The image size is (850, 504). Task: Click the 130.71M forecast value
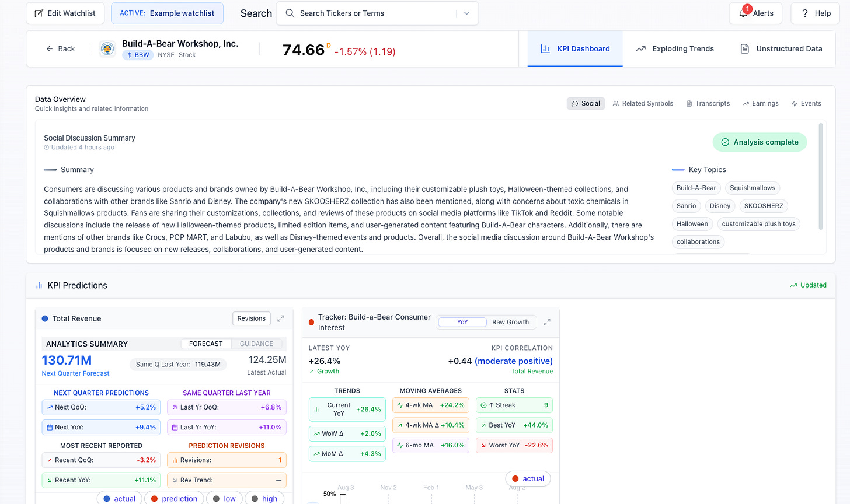pos(67,360)
